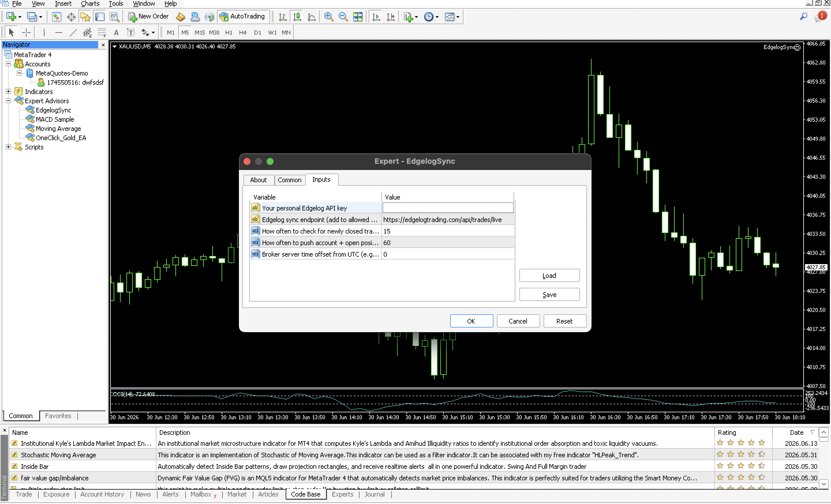Toggle the Data Window crosshair-target icon

[x=71, y=16]
